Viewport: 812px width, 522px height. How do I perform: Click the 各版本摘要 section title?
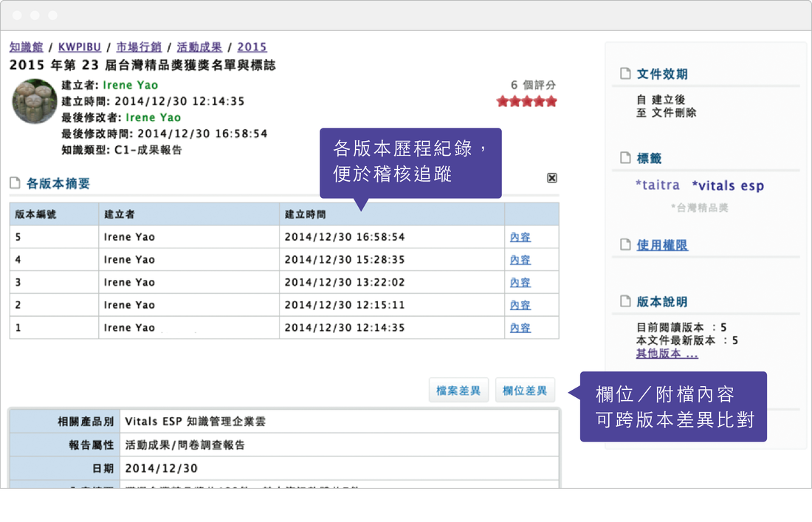coord(58,183)
